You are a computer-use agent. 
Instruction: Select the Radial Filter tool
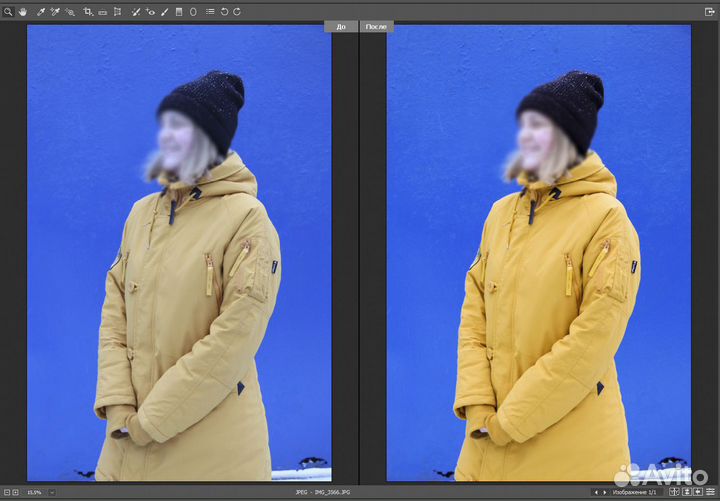[193, 12]
